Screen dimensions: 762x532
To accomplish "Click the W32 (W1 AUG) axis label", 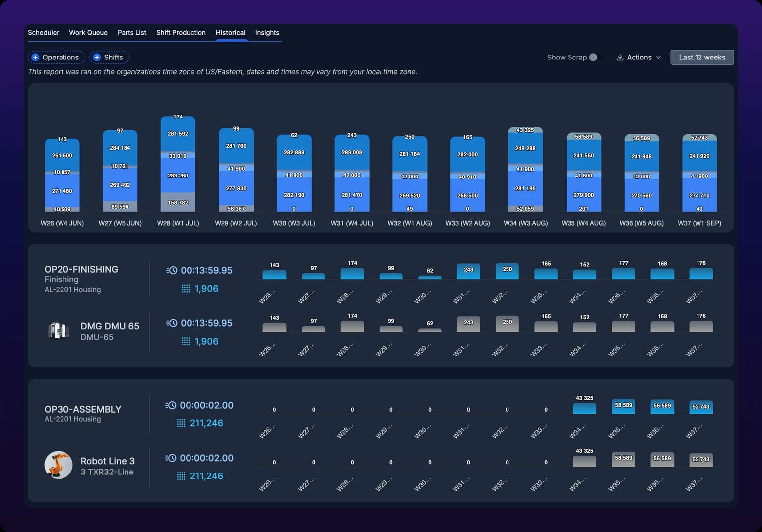I will (x=410, y=223).
